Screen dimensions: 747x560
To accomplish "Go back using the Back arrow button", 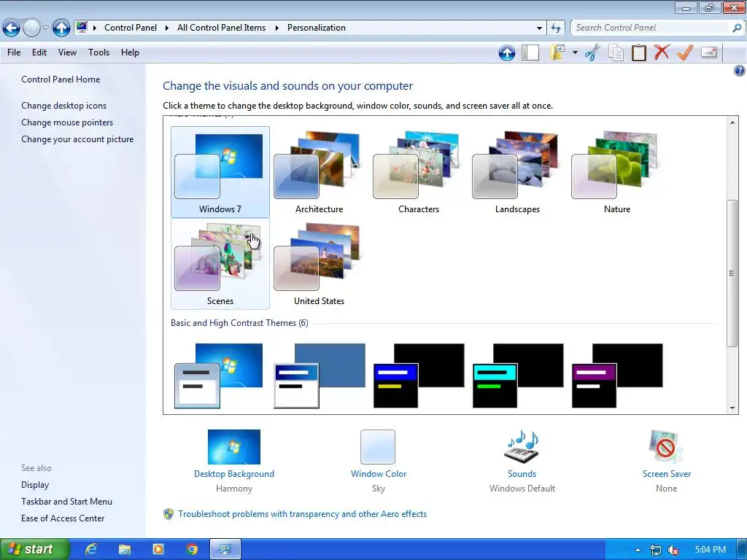I will (x=12, y=28).
